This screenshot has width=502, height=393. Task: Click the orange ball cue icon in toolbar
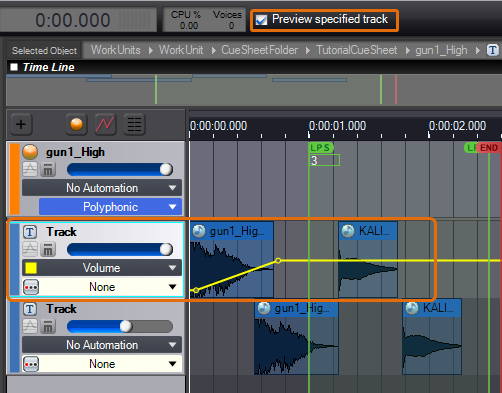(77, 124)
